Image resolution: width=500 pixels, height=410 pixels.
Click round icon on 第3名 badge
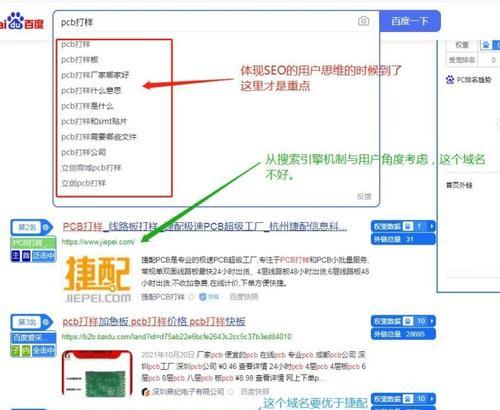pos(46,322)
